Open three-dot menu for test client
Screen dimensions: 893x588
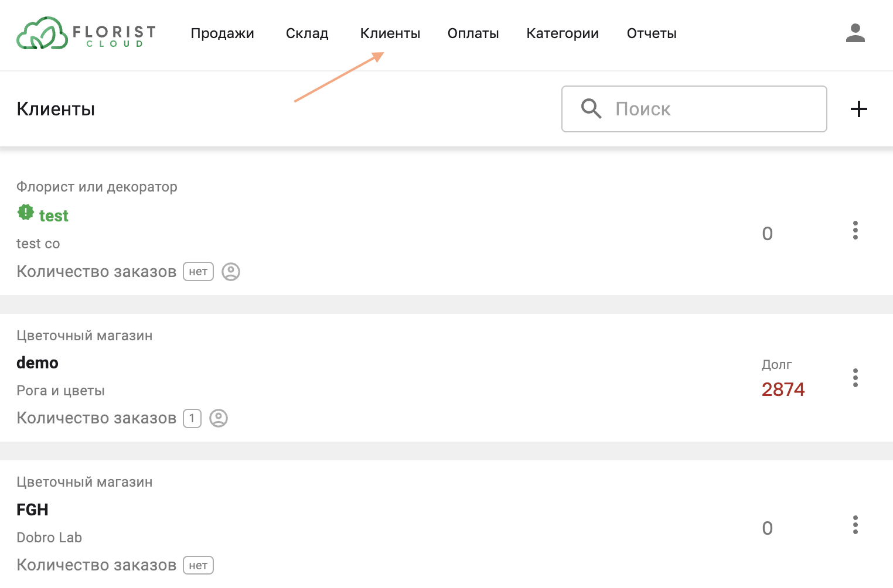[x=855, y=231]
